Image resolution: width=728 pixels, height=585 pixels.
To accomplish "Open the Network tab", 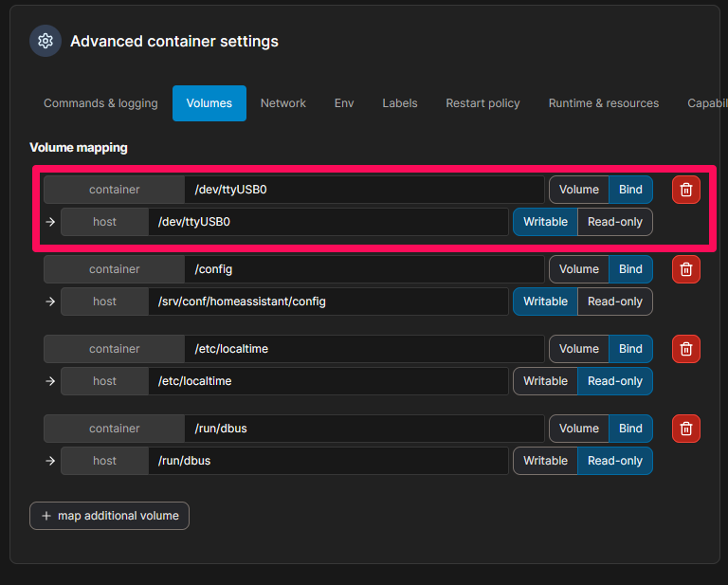I will coord(282,103).
